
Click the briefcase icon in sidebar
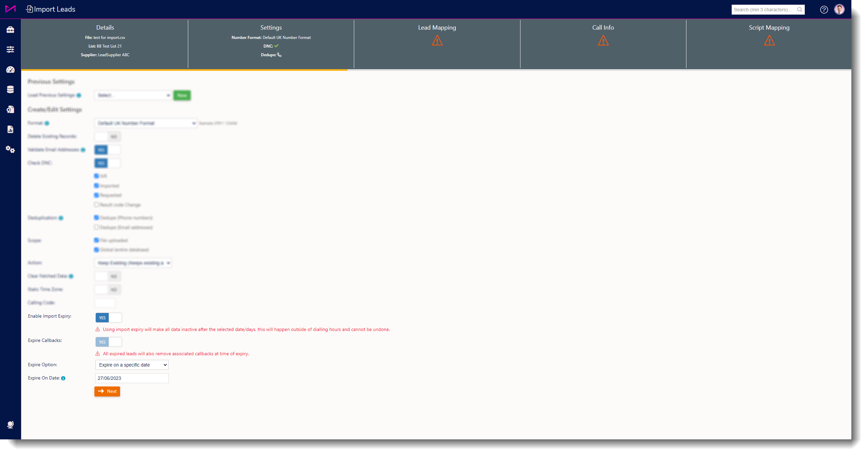tap(10, 30)
